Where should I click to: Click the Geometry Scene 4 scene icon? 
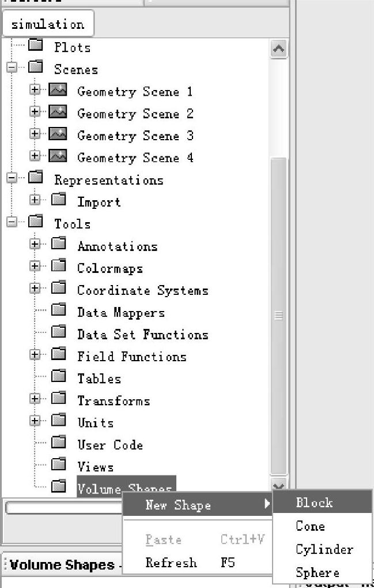tap(58, 156)
